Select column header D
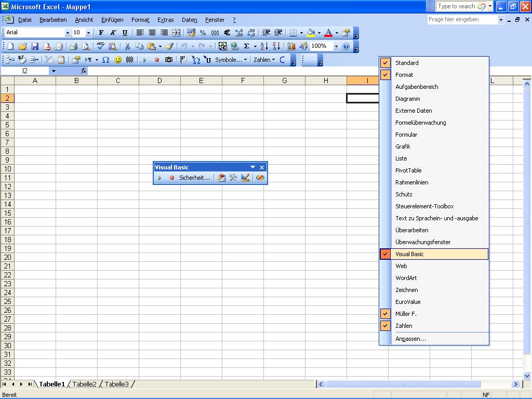Image resolution: width=532 pixels, height=399 pixels. (159, 81)
